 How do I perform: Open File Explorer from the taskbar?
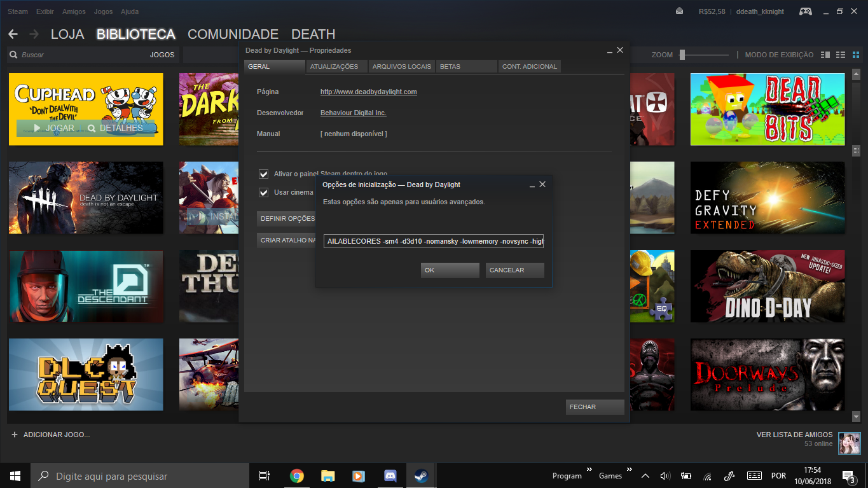(x=327, y=476)
